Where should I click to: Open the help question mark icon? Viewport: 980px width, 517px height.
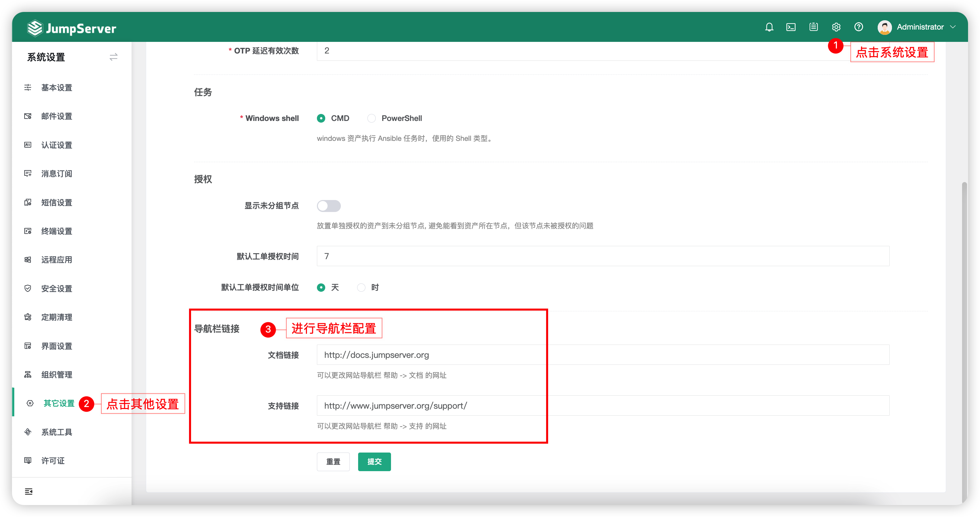click(x=859, y=27)
